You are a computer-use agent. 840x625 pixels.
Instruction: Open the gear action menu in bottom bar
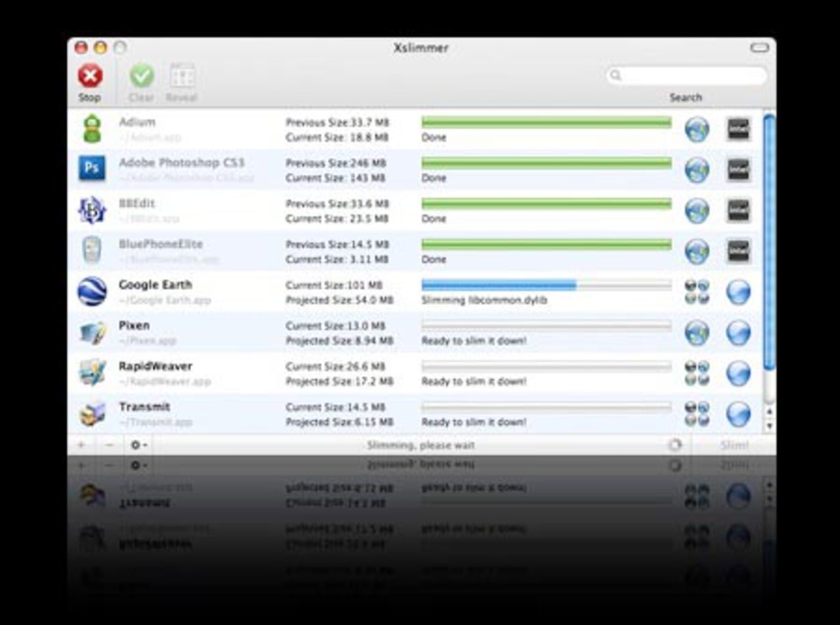tap(137, 445)
